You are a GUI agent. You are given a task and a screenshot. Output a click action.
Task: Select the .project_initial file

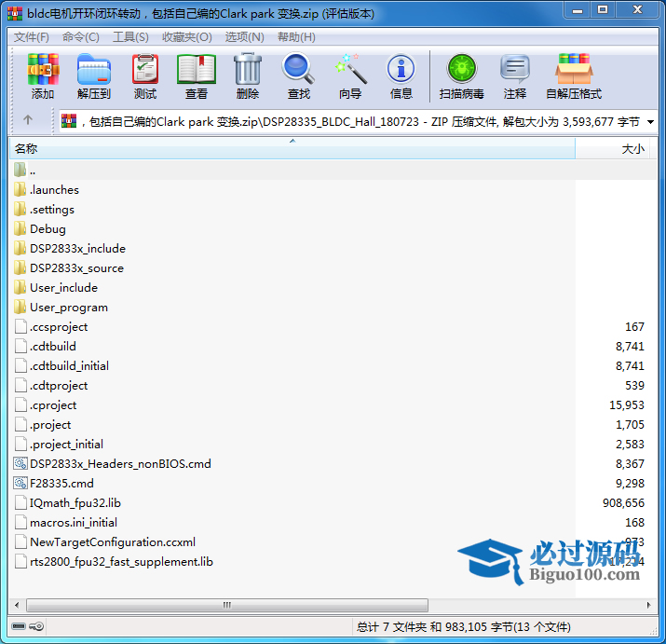click(x=67, y=444)
